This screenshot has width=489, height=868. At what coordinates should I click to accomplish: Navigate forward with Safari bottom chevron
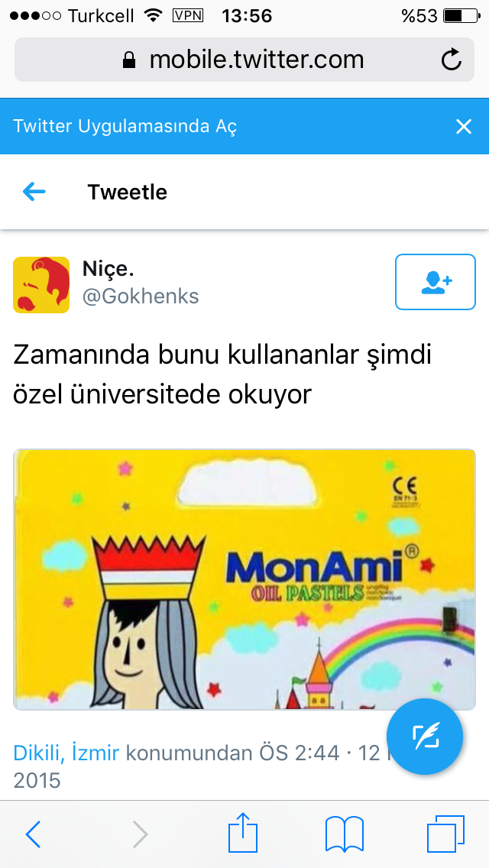[141, 834]
